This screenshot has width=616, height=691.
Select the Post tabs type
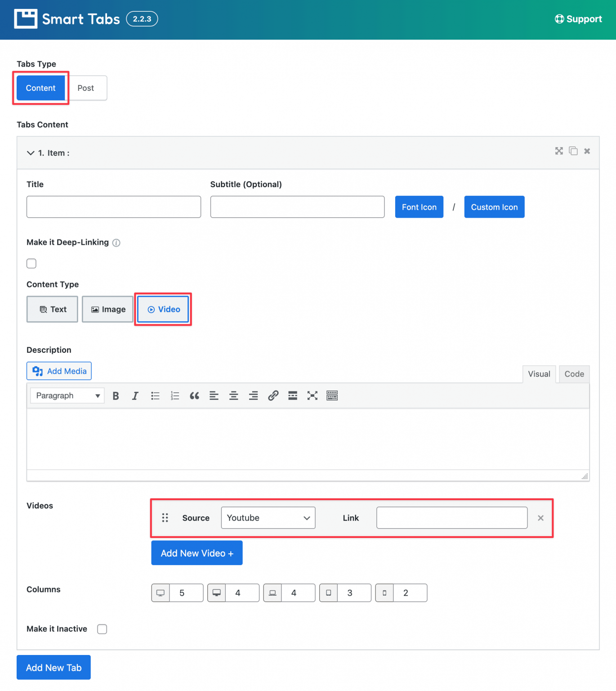pos(86,88)
